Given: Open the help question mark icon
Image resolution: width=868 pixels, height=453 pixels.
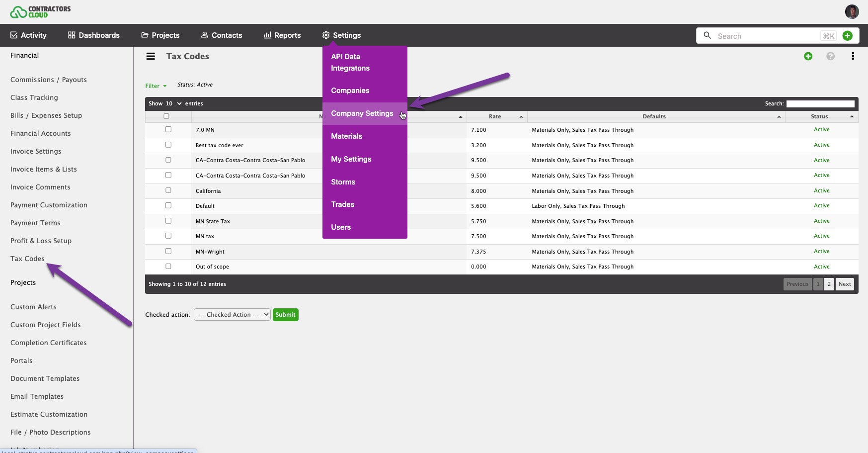Looking at the screenshot, I should click(830, 56).
